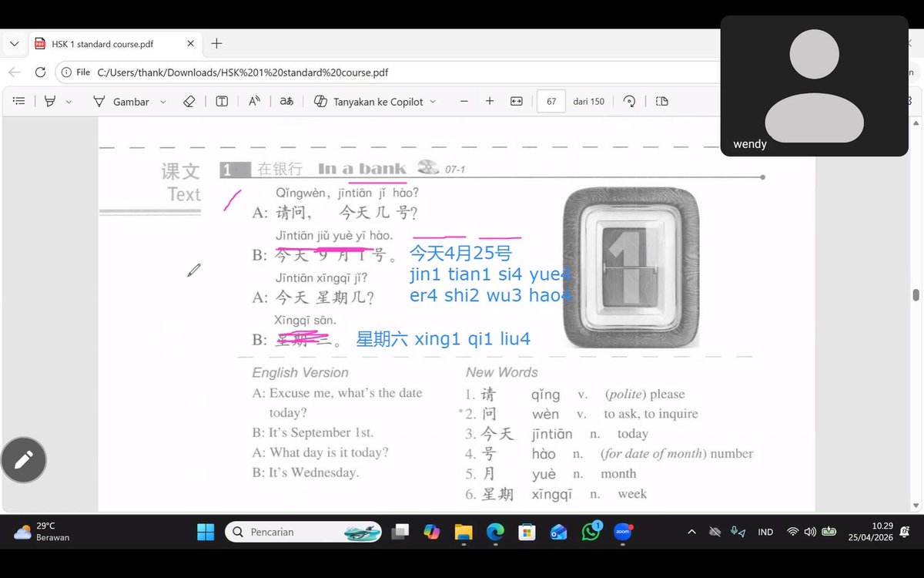The width and height of the screenshot is (924, 578).
Task: Open the Gambar pen options dropdown
Action: (162, 102)
